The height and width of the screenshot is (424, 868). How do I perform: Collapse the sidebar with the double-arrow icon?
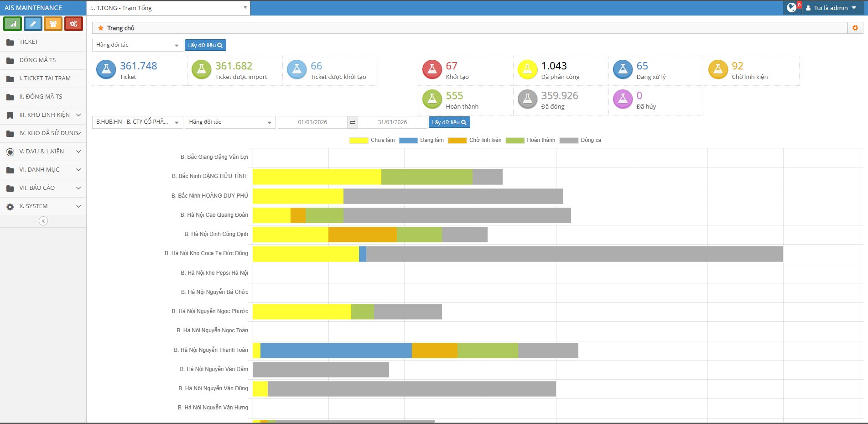(x=43, y=221)
